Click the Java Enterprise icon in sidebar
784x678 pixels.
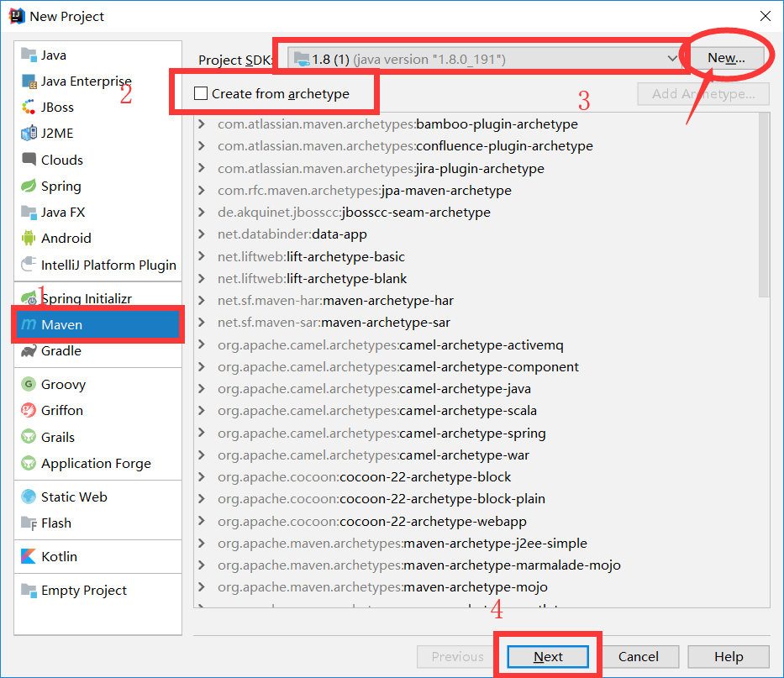(29, 81)
